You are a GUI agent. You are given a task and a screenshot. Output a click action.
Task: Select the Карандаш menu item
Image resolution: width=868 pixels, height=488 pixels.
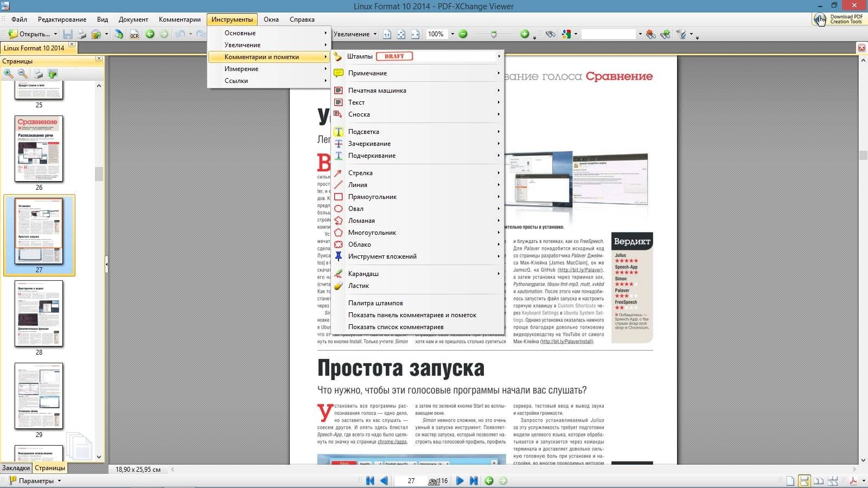point(418,274)
